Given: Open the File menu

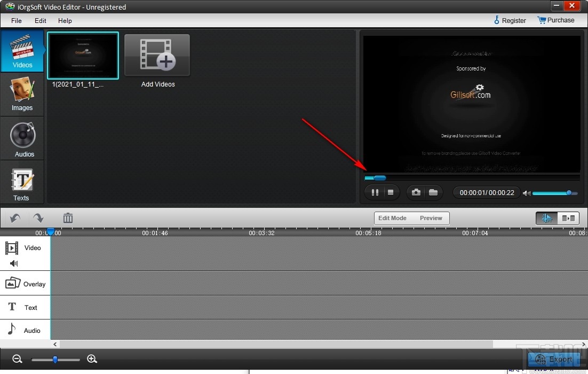Looking at the screenshot, I should [x=16, y=20].
